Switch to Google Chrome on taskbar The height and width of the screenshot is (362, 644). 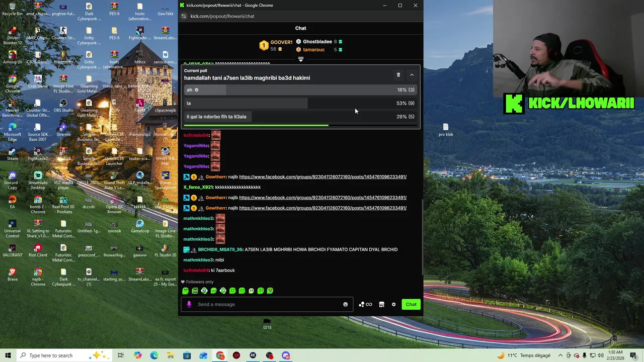(x=220, y=355)
